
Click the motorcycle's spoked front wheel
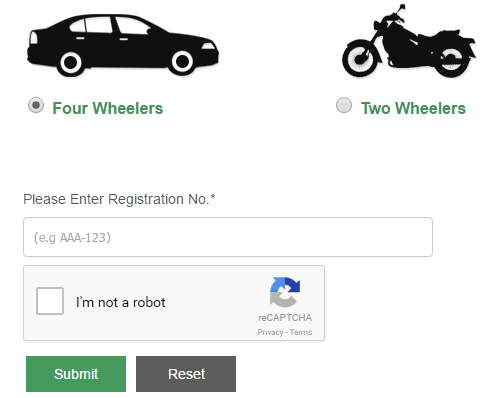(360, 59)
